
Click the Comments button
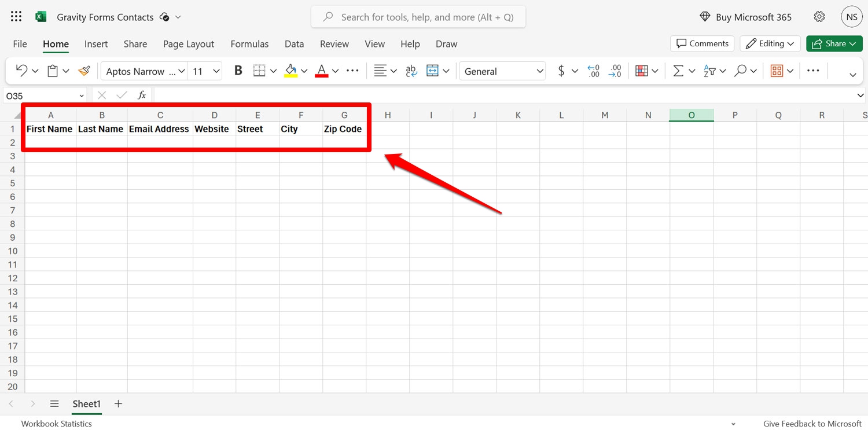703,43
